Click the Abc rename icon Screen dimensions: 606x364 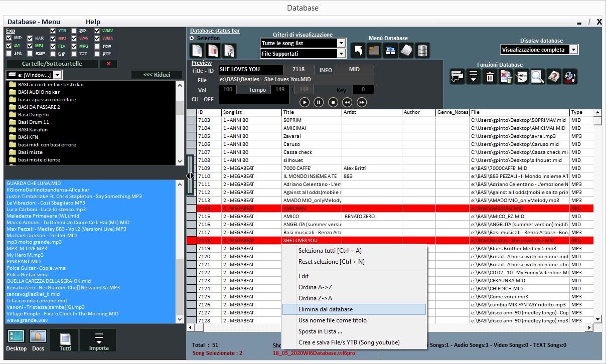tap(522, 77)
